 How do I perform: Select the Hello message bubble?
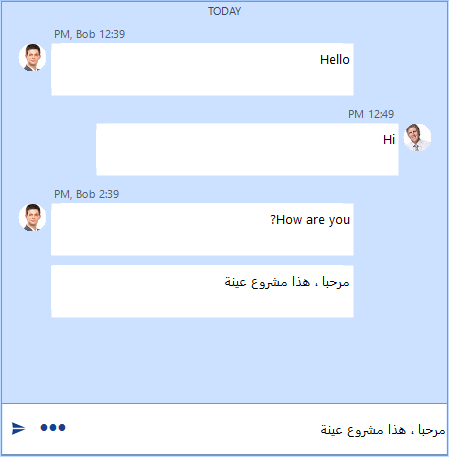202,69
